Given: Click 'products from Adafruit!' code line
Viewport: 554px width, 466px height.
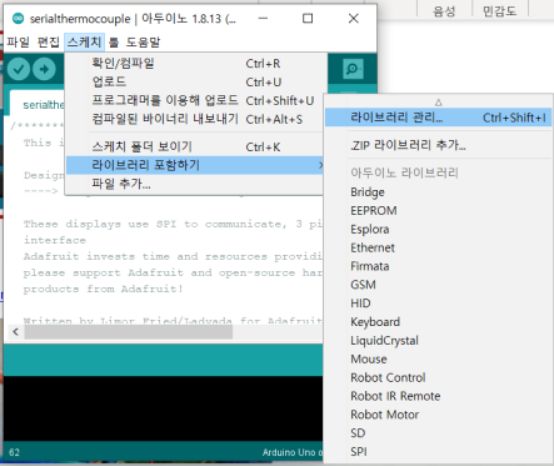Looking at the screenshot, I should pyautogui.click(x=103, y=289).
